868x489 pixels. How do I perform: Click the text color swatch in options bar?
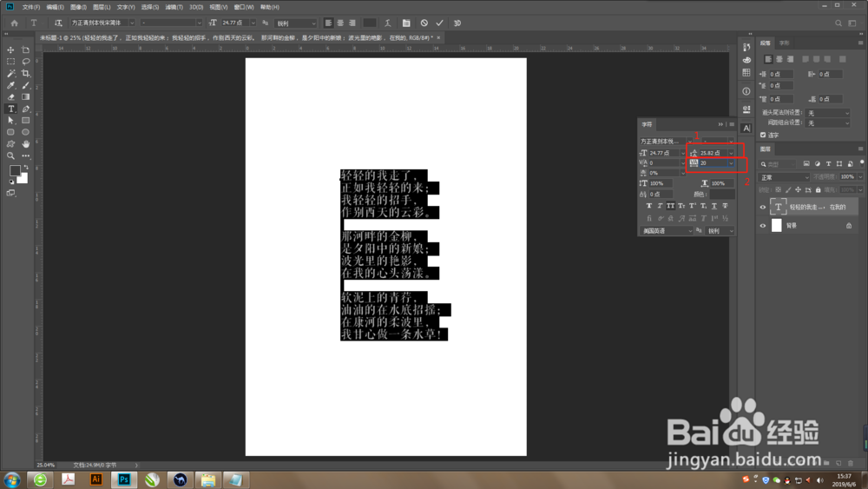point(369,23)
